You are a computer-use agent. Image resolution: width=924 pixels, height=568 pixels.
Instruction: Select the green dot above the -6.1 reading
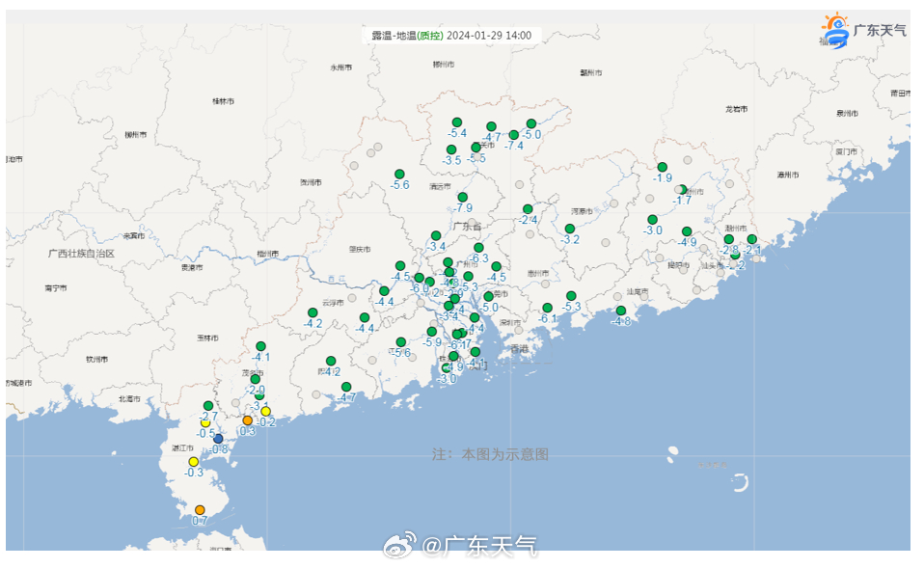tap(548, 308)
